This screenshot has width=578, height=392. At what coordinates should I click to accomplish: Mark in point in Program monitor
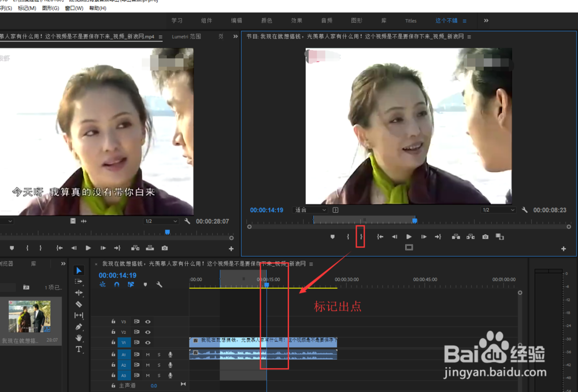click(348, 236)
